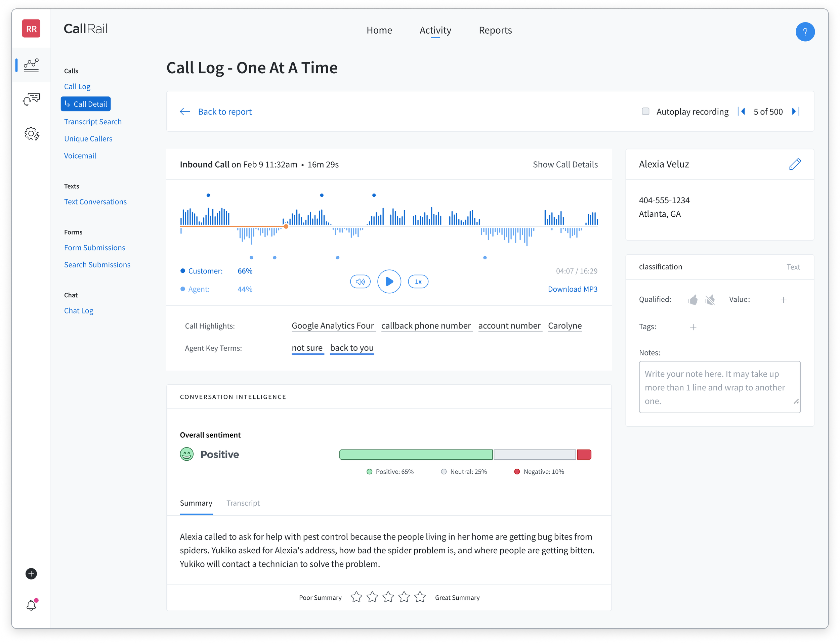840x643 pixels.
Task: Open the analytics chart sidebar icon
Action: tap(31, 65)
